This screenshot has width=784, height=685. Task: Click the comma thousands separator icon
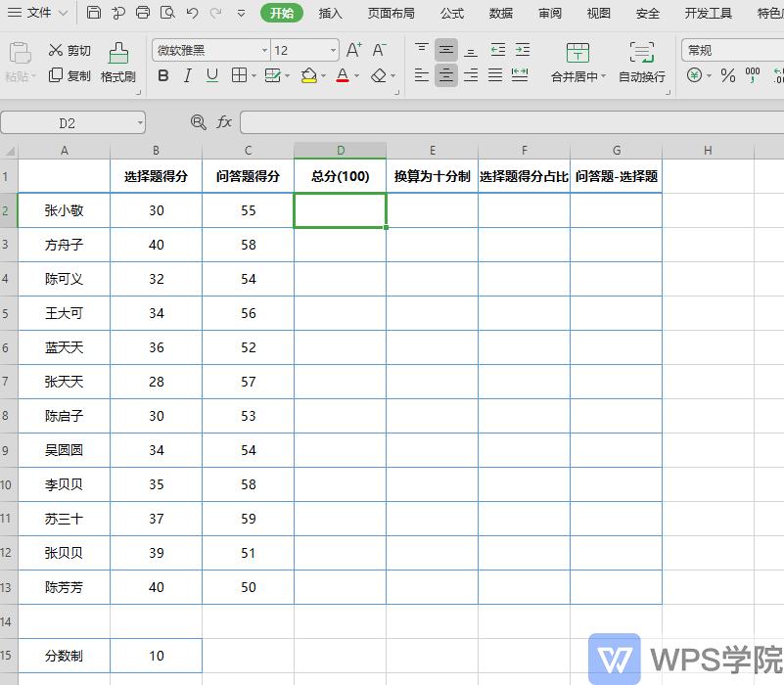tap(753, 76)
